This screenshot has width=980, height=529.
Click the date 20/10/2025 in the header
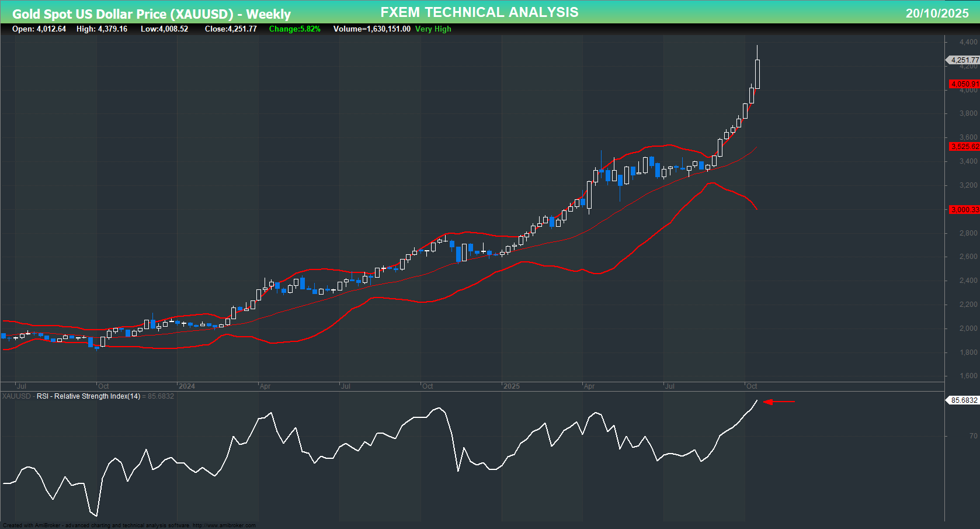[x=939, y=12]
